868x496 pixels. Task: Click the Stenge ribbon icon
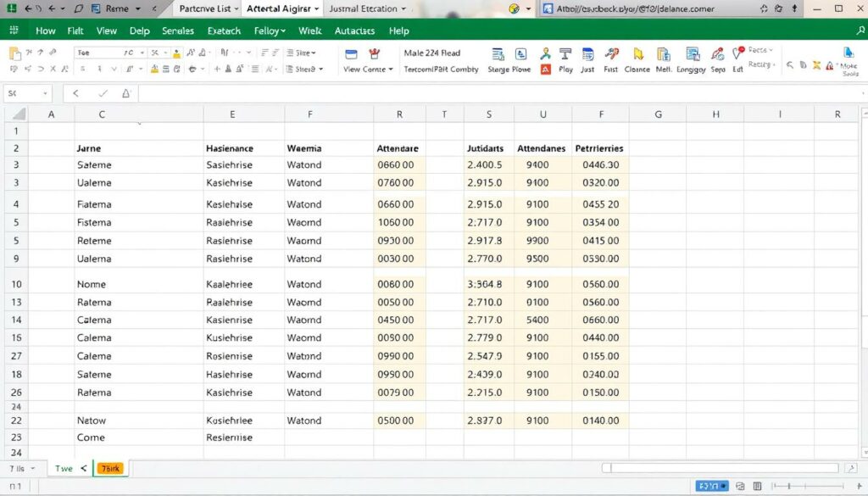point(498,54)
